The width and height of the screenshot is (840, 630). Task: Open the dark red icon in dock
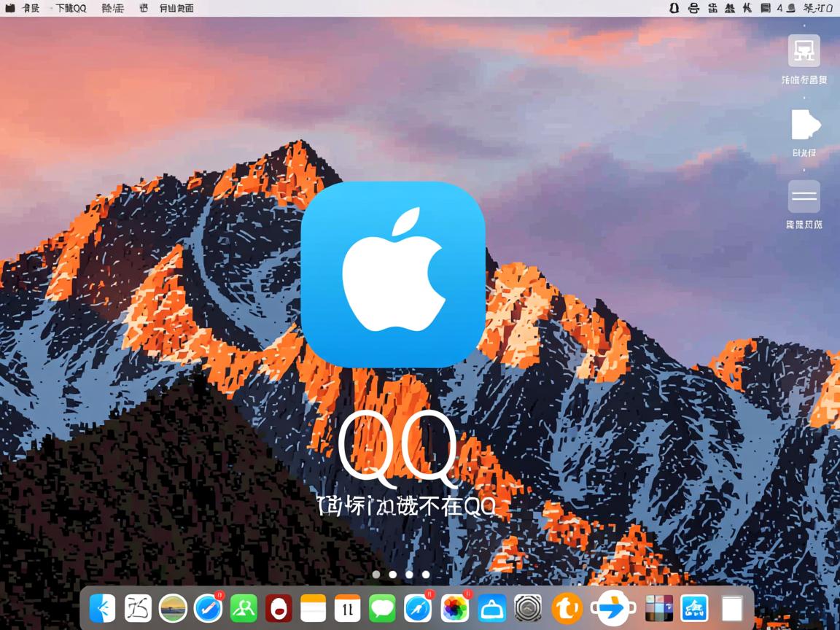pyautogui.click(x=279, y=607)
